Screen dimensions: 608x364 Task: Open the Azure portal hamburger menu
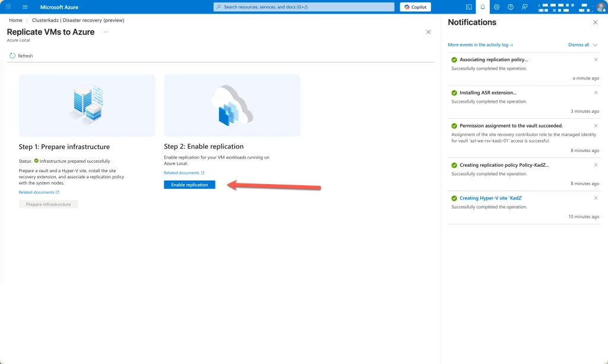[x=25, y=7]
